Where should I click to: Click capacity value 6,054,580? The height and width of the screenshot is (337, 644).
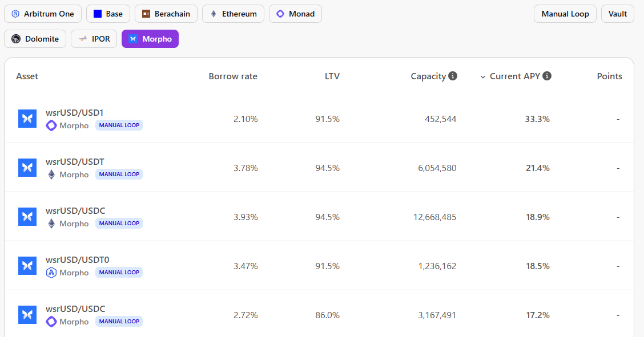pyautogui.click(x=437, y=168)
